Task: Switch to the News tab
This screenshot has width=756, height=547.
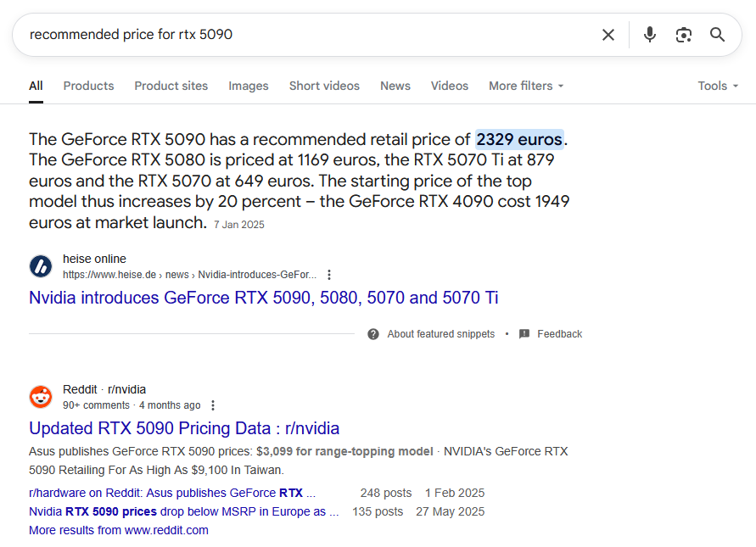Action: click(395, 86)
